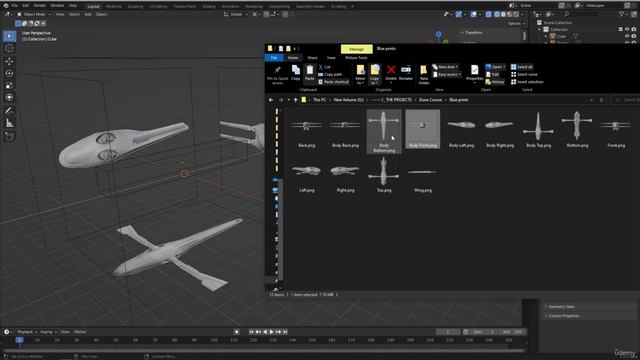Click Copy path in Explorer ribbon
The image size is (640, 360).
point(330,75)
